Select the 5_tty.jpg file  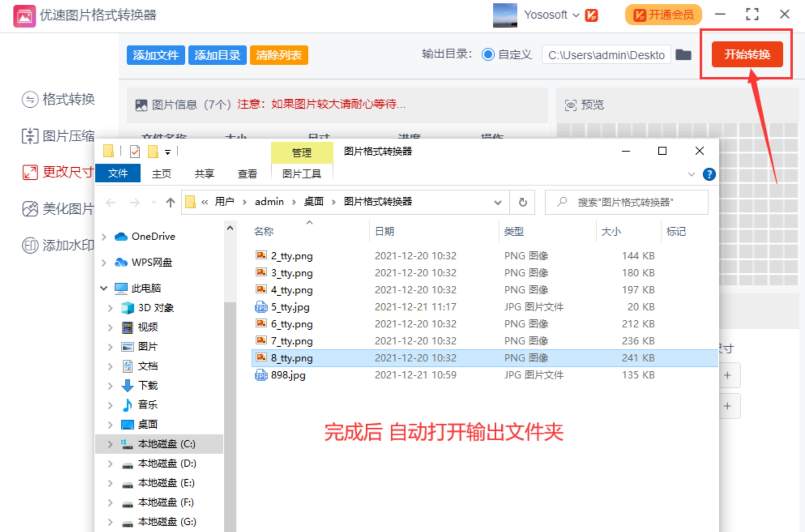click(290, 307)
